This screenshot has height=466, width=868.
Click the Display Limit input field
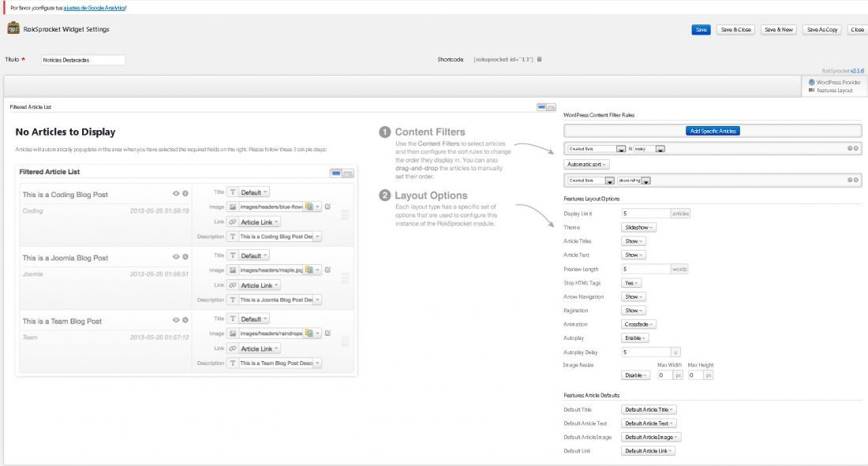(x=645, y=213)
